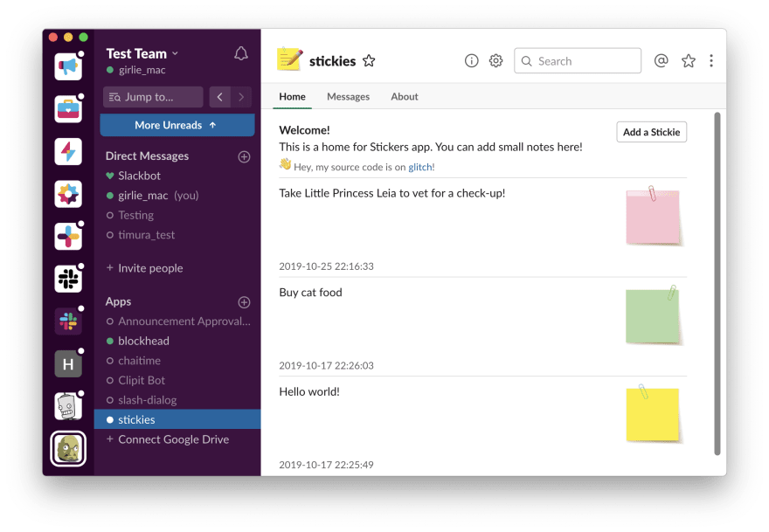Switch to the H workspace
Viewport: 769px width, 532px height.
(68, 363)
